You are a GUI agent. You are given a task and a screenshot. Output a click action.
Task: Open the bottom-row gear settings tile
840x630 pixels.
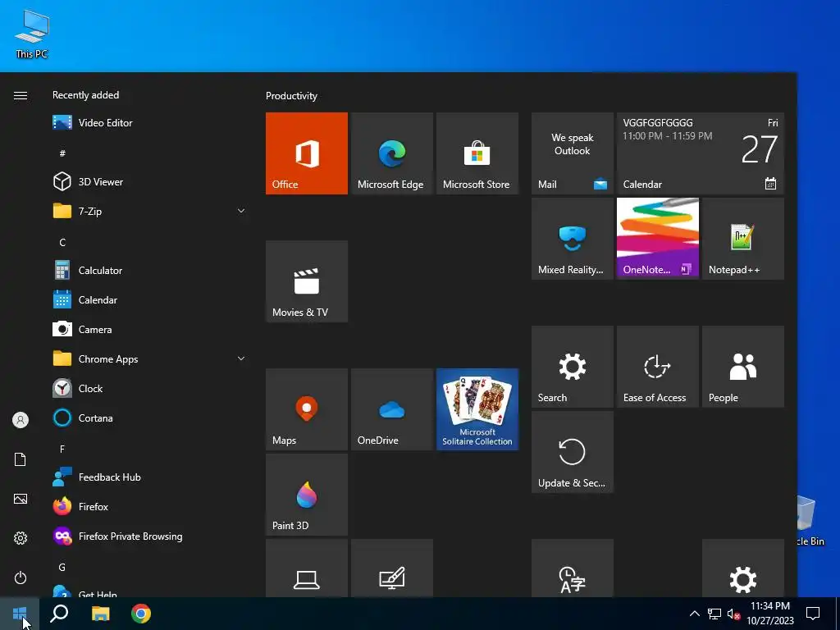click(743, 568)
